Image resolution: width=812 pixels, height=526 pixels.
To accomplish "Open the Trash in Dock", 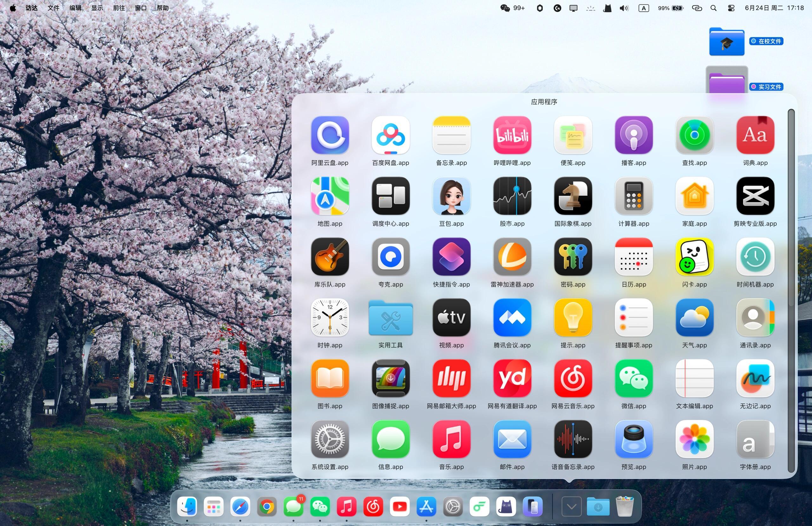I will [x=625, y=506].
